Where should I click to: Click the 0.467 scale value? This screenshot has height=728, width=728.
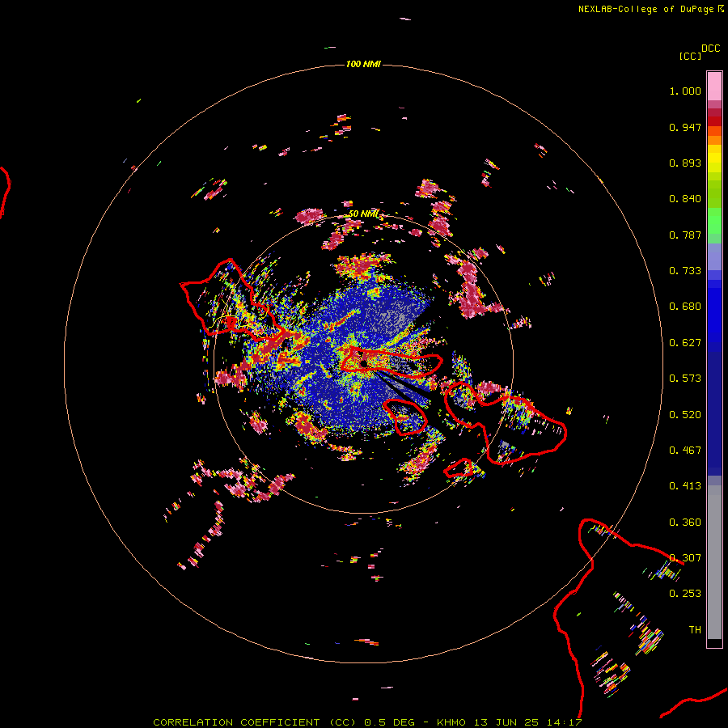point(685,451)
